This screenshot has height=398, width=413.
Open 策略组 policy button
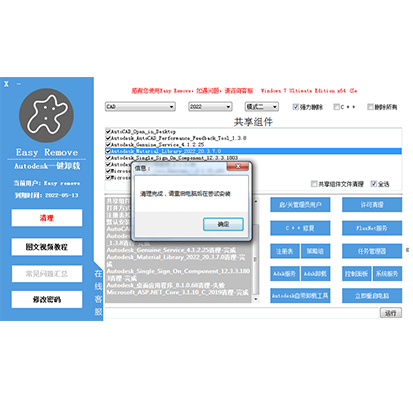tap(315, 251)
